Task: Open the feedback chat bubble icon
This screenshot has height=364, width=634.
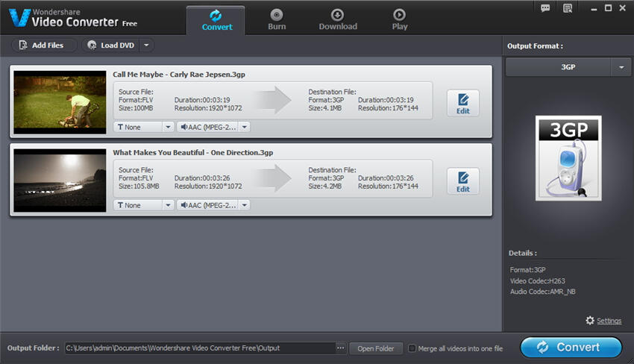Action: tap(545, 8)
